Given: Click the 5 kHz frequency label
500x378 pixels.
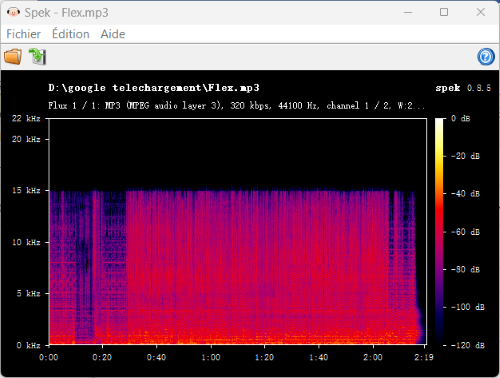Looking at the screenshot, I should tap(28, 293).
